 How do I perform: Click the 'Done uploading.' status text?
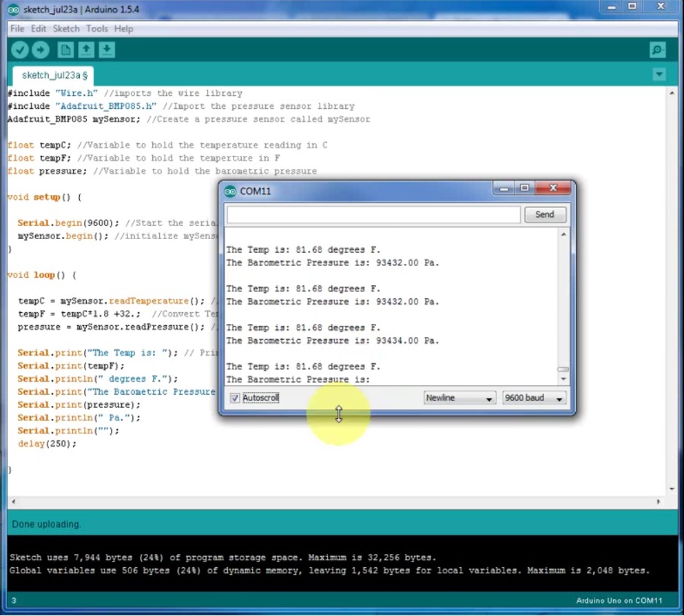tap(45, 524)
